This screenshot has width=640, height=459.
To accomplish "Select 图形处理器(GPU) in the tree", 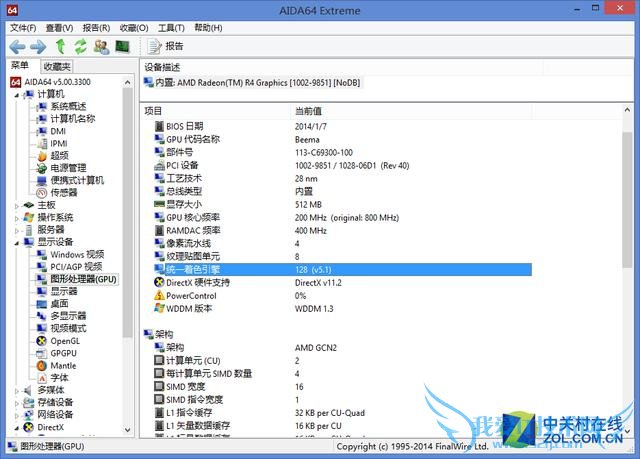I will pyautogui.click(x=83, y=279).
